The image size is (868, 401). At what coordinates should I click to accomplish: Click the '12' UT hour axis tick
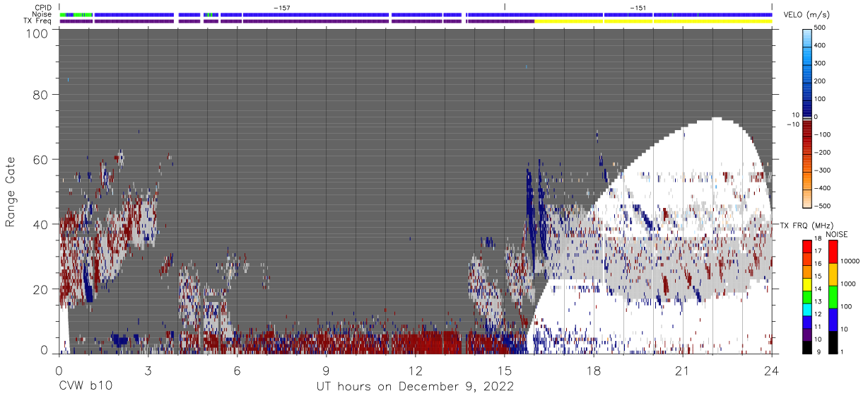[x=416, y=370]
